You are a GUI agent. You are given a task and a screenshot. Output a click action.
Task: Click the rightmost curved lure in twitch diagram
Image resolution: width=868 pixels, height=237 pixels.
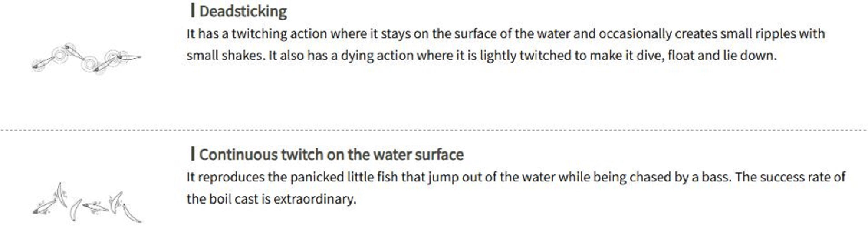click(131, 213)
